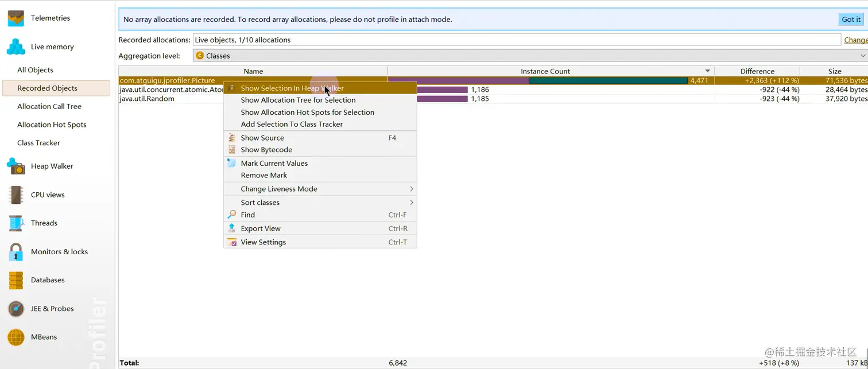Viewport: 868px width, 369px height.
Task: Open the MBeans globe icon
Action: [16, 337]
